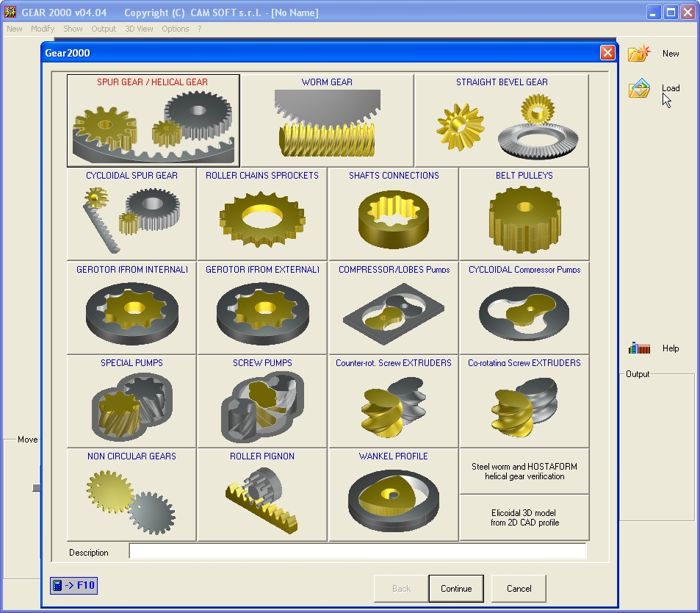
Task: Select the Wankel Profile tile
Action: coord(393,495)
